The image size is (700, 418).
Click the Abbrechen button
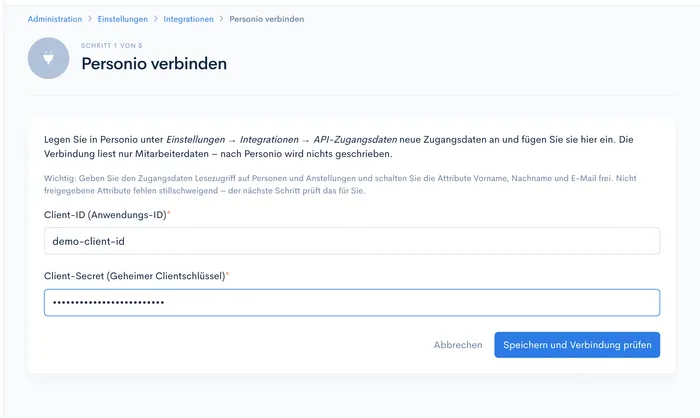[458, 345]
